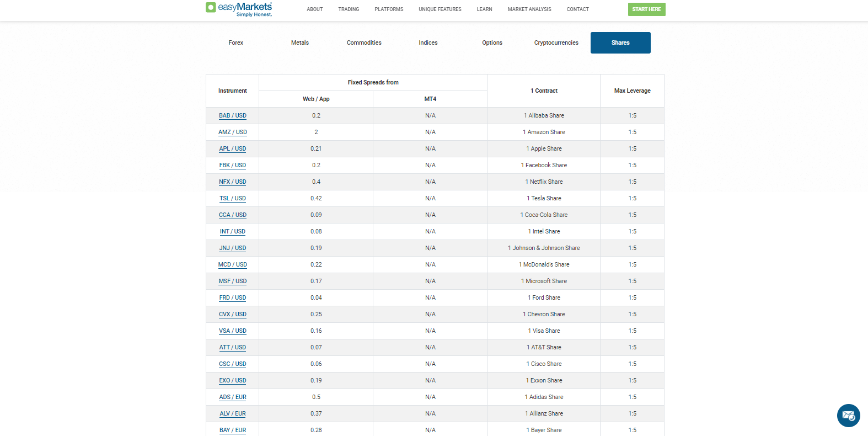Select the 1 Tesla Share cell
Viewport: 868px width, 436px height.
(544, 198)
